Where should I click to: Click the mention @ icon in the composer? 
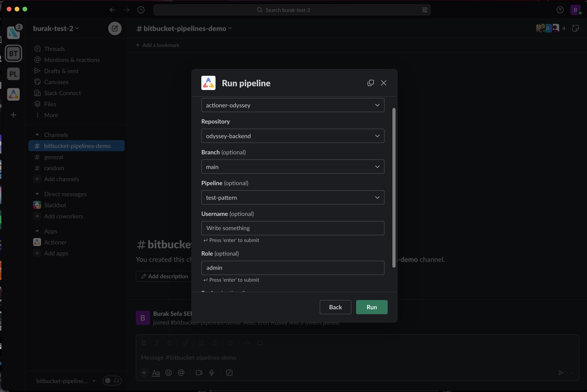181,373
